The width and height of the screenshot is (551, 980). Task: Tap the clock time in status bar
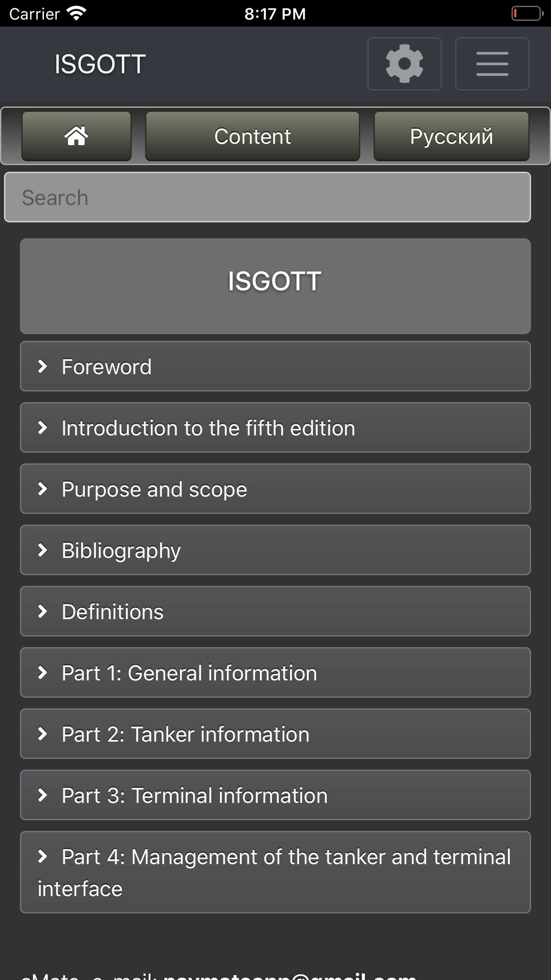point(275,13)
